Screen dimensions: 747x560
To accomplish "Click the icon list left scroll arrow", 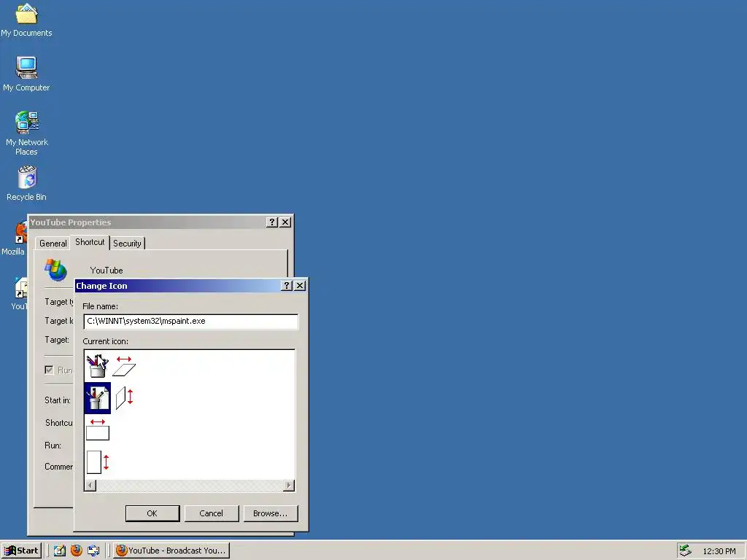I will [90, 485].
